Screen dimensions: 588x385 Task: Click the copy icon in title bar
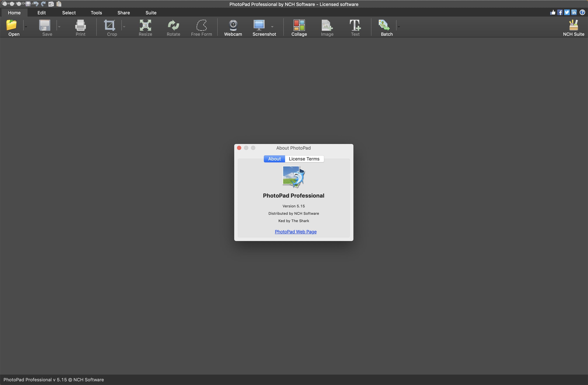point(51,4)
